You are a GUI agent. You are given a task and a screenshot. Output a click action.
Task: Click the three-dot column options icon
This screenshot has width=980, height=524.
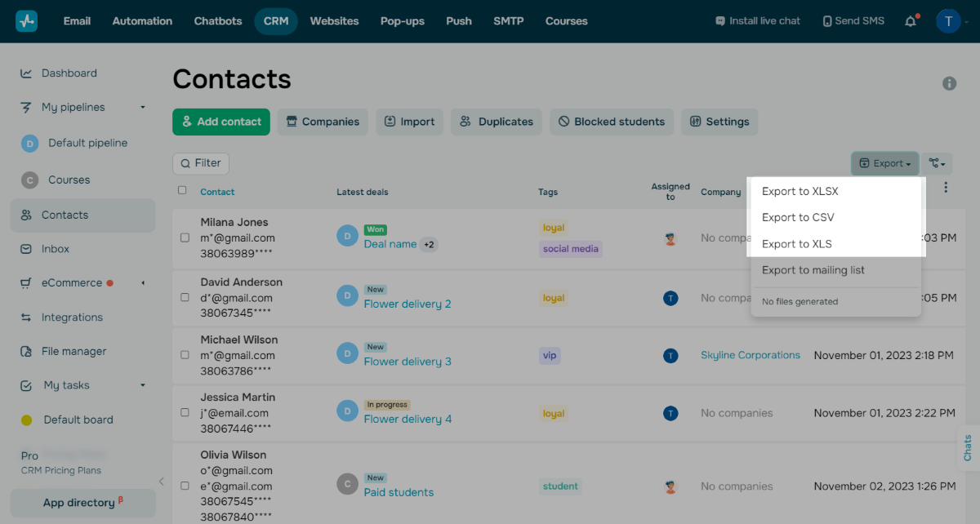[x=946, y=188]
